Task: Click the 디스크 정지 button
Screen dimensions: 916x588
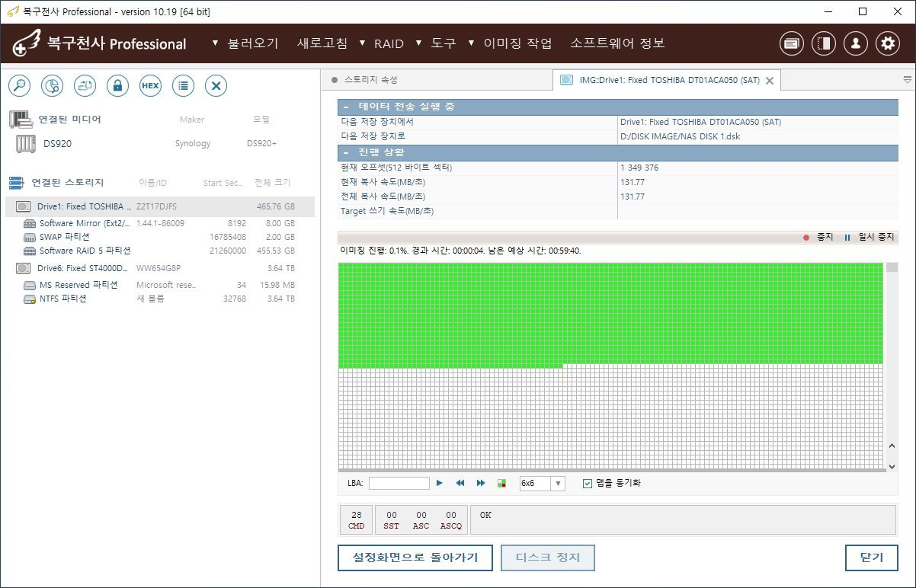Action: (547, 558)
